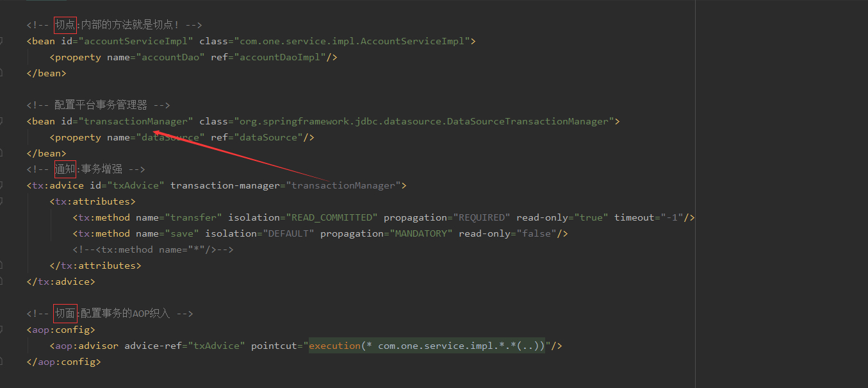Click the aop:advisor tag name

coord(86,346)
